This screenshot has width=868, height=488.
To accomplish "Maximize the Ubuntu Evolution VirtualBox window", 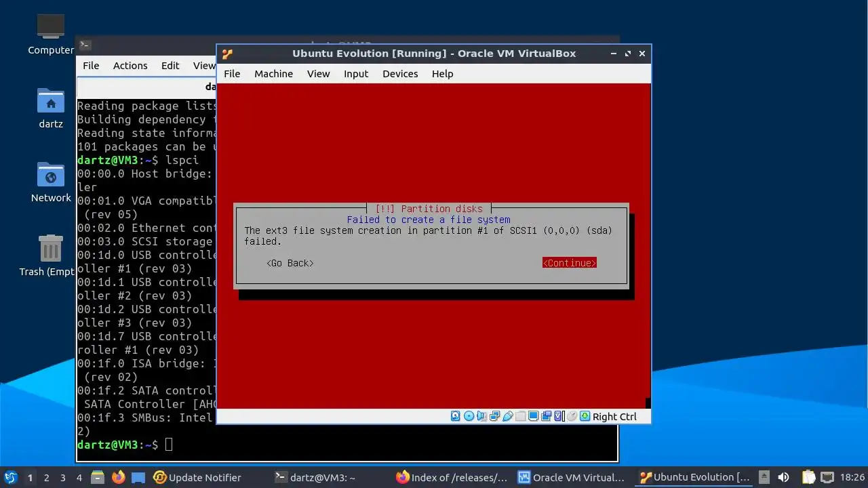I will point(628,54).
